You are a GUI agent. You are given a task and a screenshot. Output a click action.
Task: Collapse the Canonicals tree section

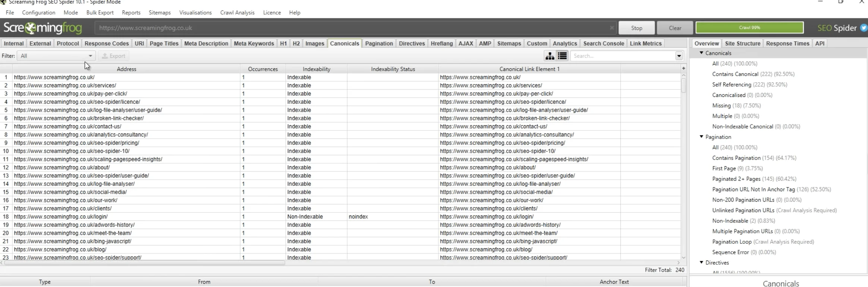click(x=701, y=53)
